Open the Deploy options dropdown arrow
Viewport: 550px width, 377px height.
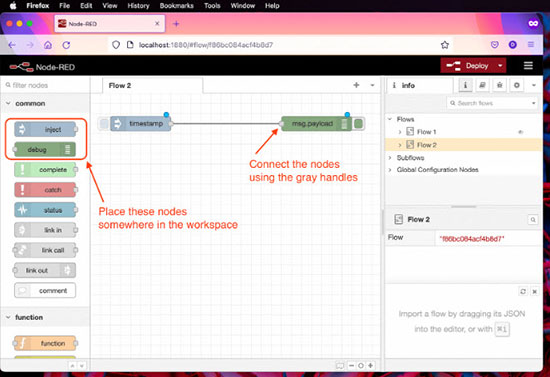500,66
